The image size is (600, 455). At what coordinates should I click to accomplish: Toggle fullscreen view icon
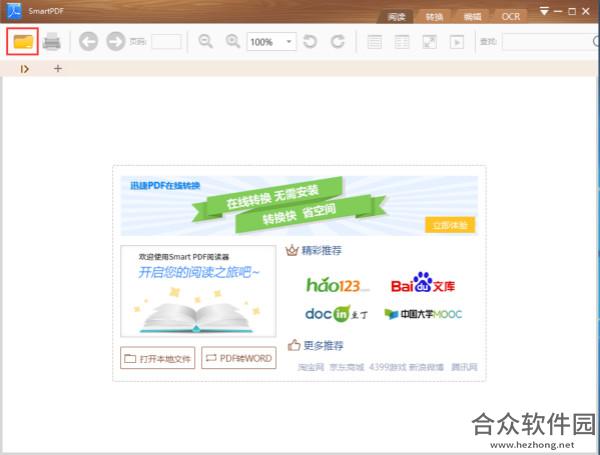point(429,42)
